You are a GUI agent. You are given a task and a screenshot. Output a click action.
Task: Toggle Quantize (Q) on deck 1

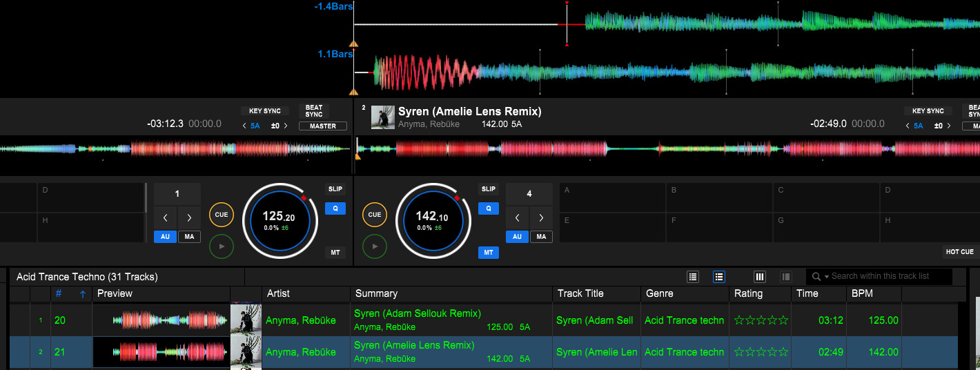[x=335, y=208]
